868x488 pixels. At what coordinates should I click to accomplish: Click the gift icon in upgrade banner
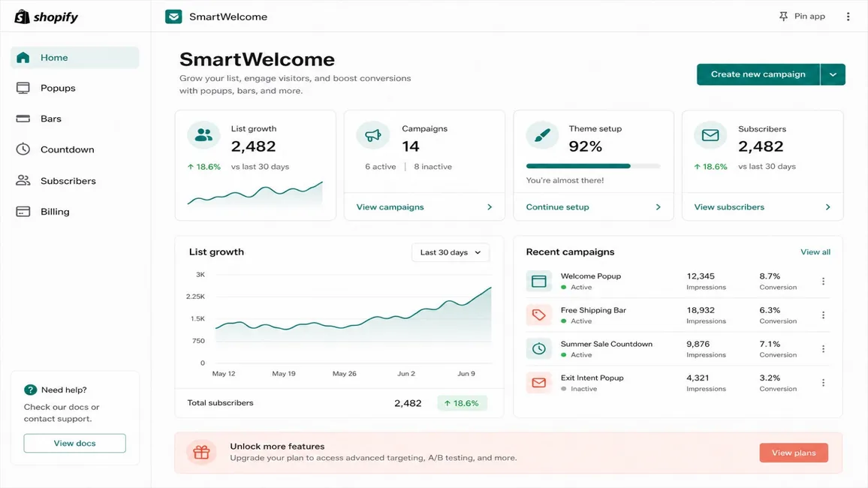(x=201, y=452)
